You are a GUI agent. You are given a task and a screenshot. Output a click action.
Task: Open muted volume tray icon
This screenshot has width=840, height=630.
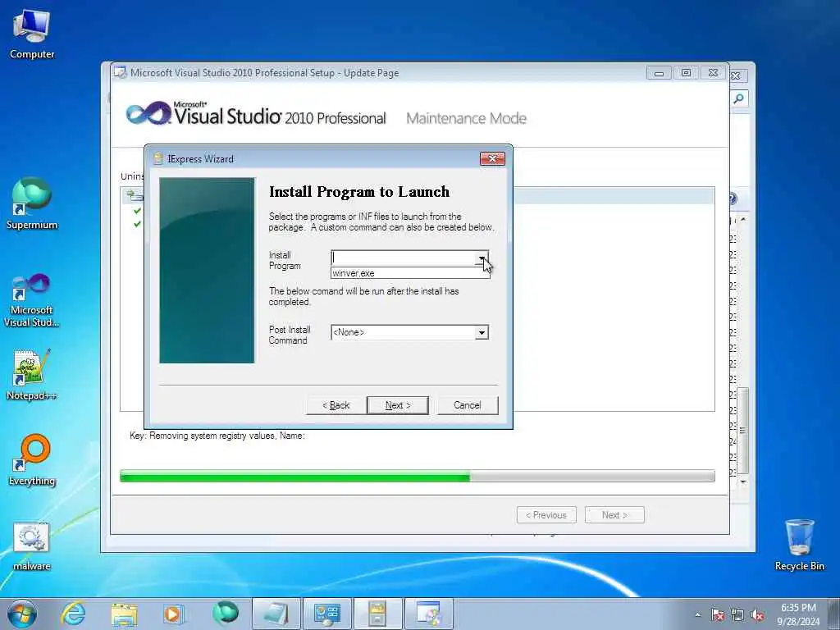click(757, 614)
